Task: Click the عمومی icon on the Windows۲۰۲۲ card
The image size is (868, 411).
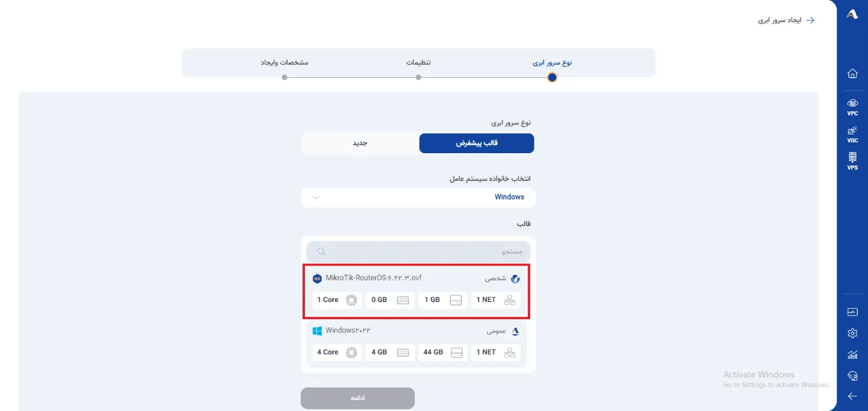Action: (x=515, y=331)
